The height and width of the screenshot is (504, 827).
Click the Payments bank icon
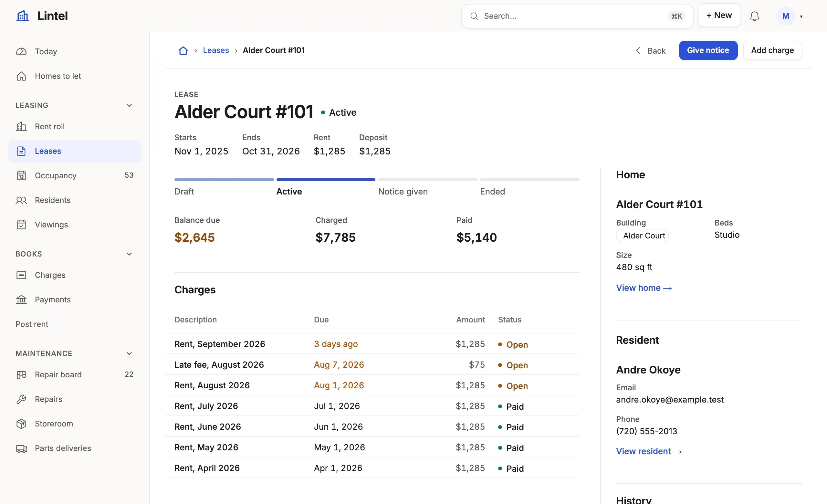(x=21, y=299)
